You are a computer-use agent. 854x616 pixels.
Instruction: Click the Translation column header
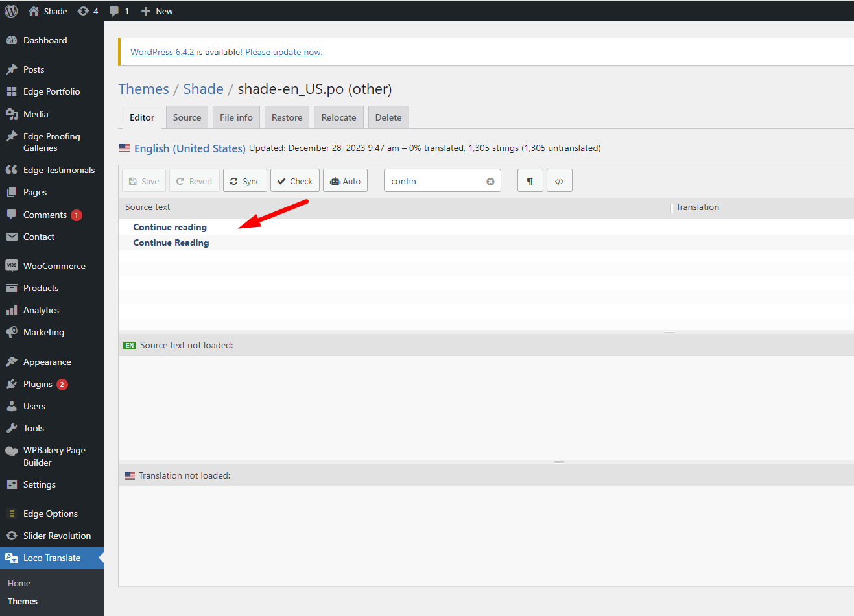pos(698,207)
